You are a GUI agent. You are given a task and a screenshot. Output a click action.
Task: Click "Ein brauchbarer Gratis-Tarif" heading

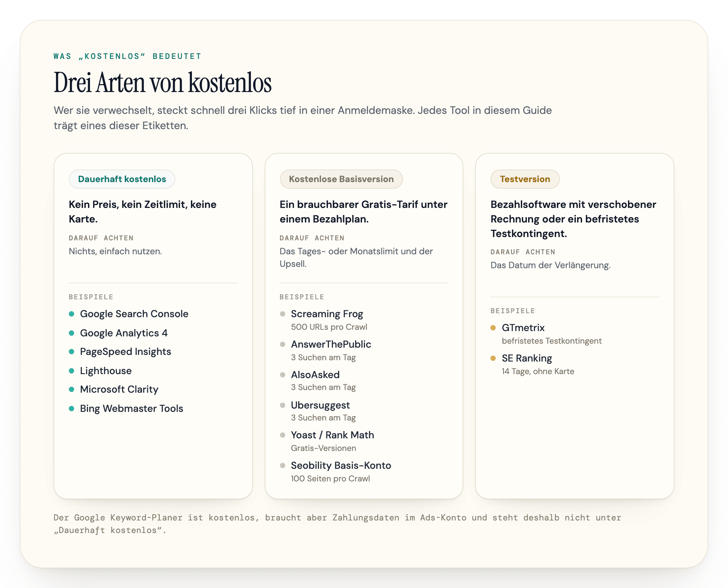click(363, 212)
